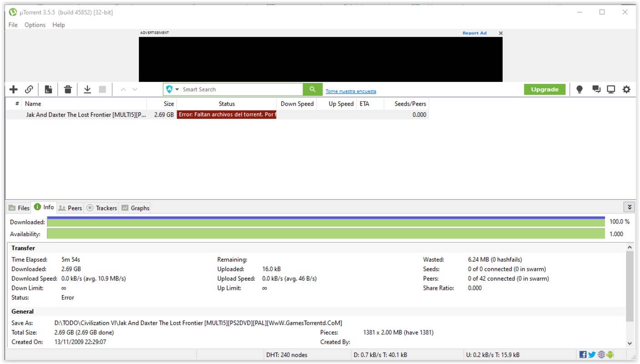Collapse the detail pane with double-chevron

click(629, 207)
